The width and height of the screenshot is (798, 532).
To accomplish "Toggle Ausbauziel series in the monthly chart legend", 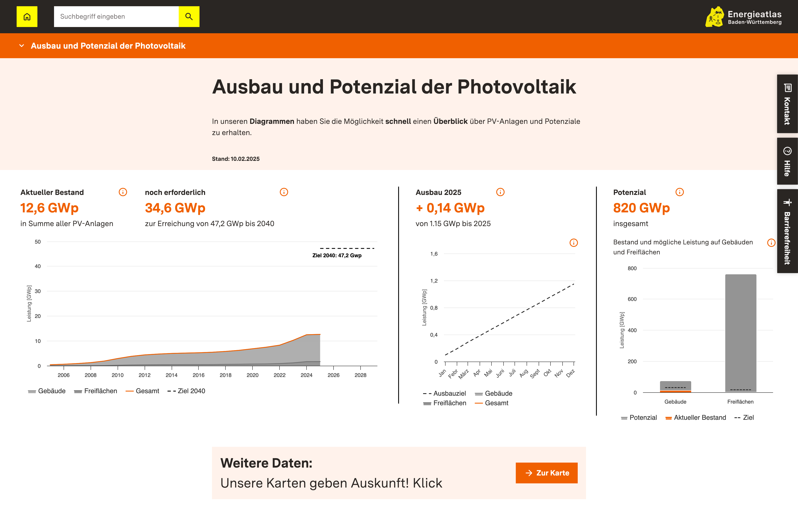I will [445, 393].
